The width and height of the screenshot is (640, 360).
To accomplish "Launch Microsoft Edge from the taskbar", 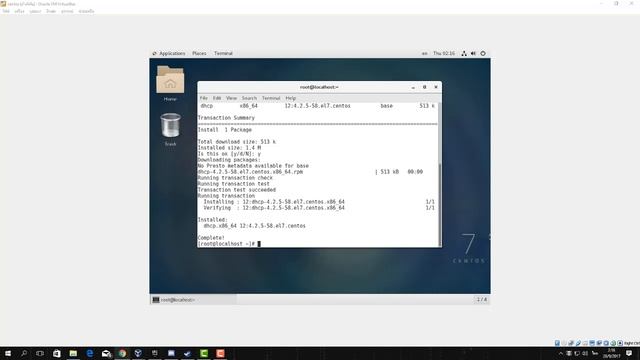I will pos(89,353).
